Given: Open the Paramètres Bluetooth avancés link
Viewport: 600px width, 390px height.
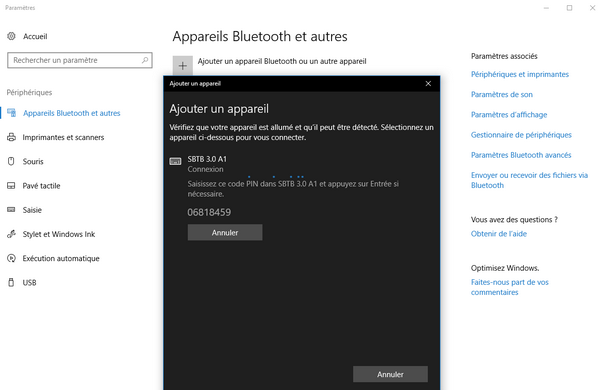Looking at the screenshot, I should [521, 155].
